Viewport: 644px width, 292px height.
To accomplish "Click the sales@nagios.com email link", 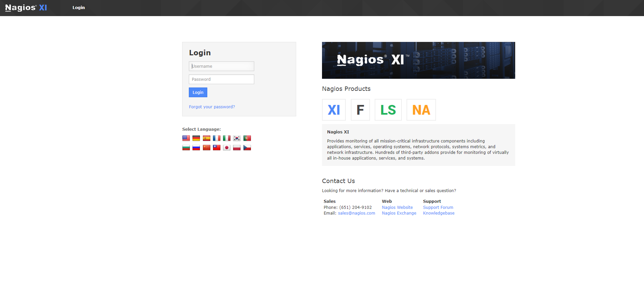I will coord(357,213).
